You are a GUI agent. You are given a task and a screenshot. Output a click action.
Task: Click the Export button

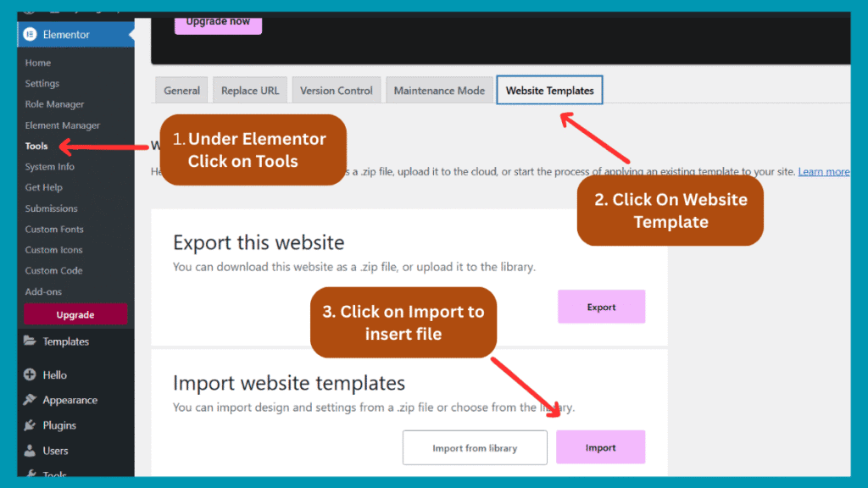click(601, 307)
